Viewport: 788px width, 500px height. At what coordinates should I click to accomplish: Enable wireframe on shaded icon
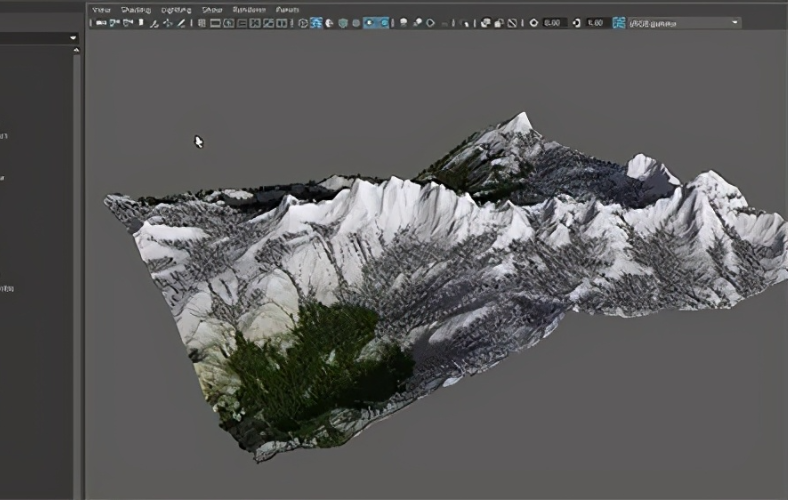(x=343, y=23)
